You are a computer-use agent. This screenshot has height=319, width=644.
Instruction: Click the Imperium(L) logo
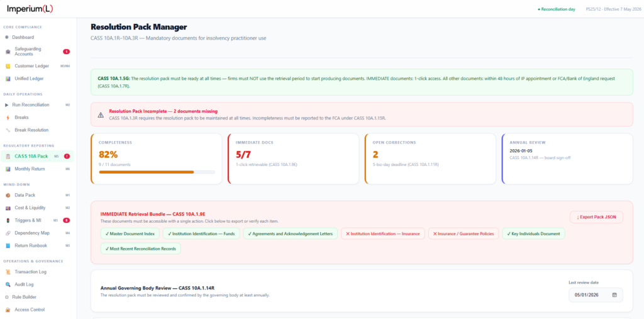[30, 9]
